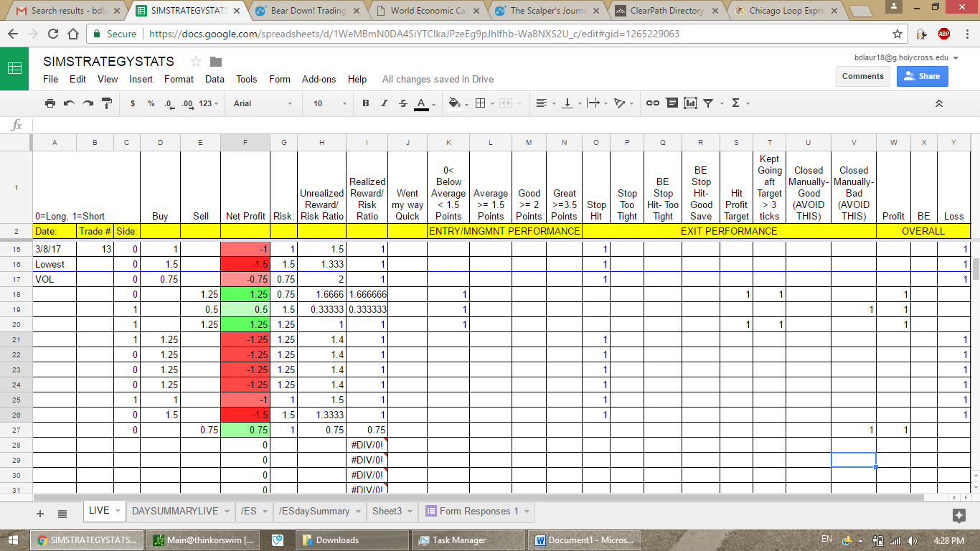The image size is (980, 551).
Task: Open the File menu
Action: (x=50, y=79)
